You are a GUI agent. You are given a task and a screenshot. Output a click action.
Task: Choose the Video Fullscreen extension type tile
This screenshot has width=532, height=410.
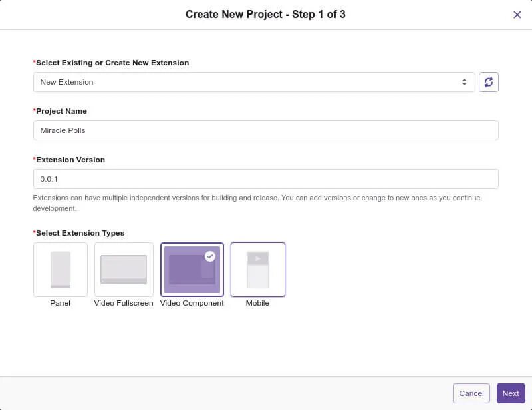tap(124, 269)
